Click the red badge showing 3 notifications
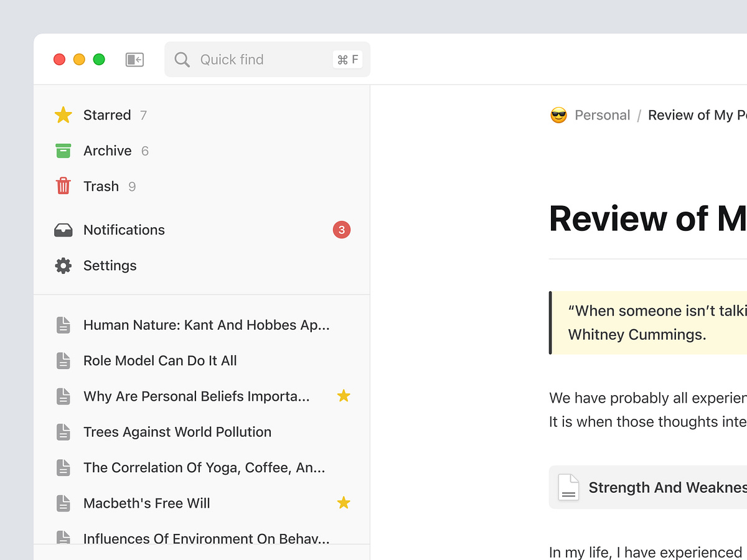 point(341,230)
